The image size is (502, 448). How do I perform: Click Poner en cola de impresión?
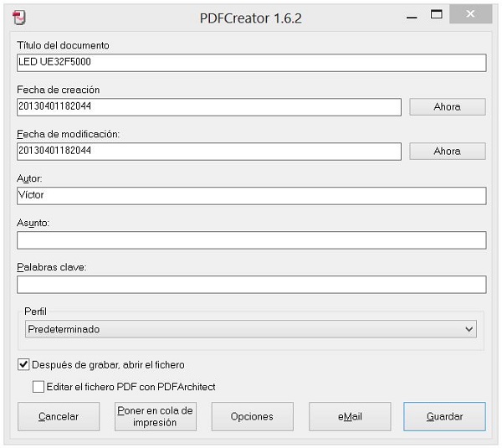point(156,416)
